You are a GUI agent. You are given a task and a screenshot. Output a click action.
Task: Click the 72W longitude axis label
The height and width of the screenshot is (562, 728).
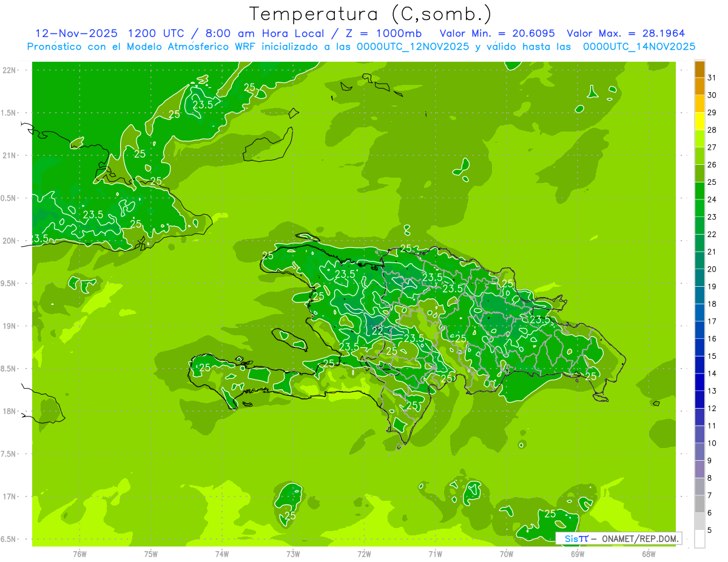364,554
